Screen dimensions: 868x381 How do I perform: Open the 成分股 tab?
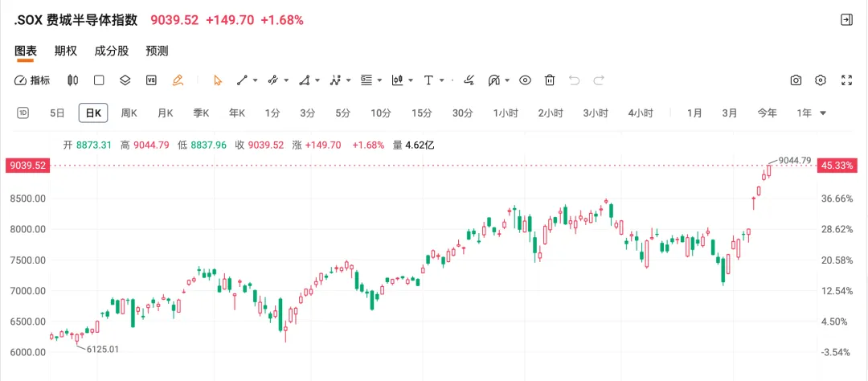[x=112, y=51]
